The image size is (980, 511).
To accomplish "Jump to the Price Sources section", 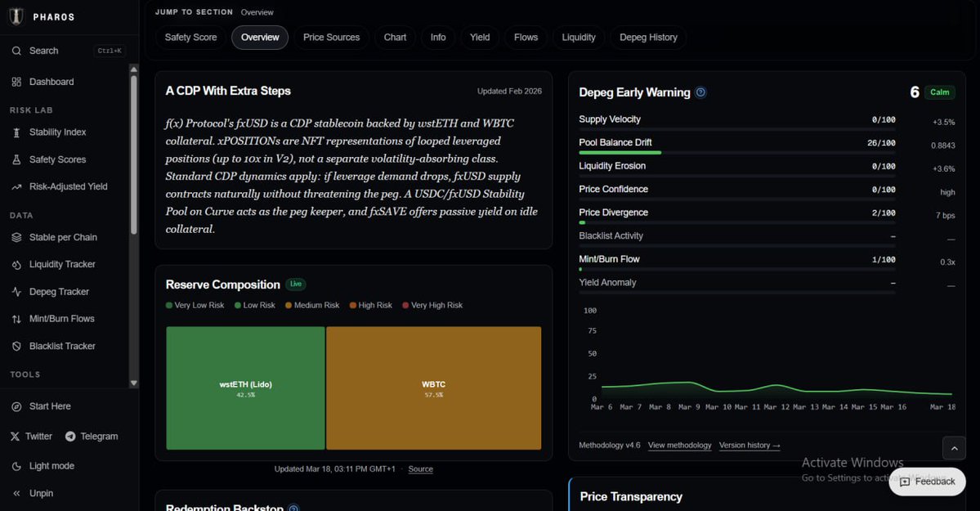I will [331, 38].
